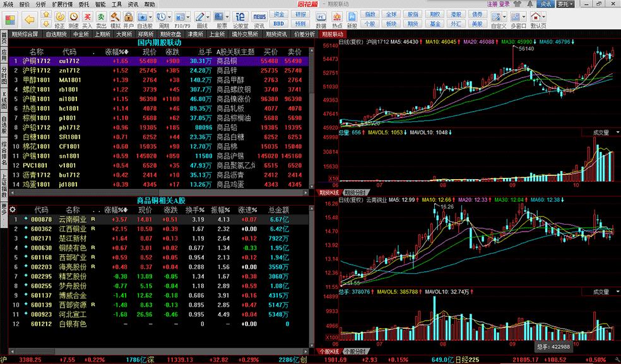The width and height of the screenshot is (621, 364).
Task: Open the 委托 dropdown in title bar
Action: pos(565,4)
